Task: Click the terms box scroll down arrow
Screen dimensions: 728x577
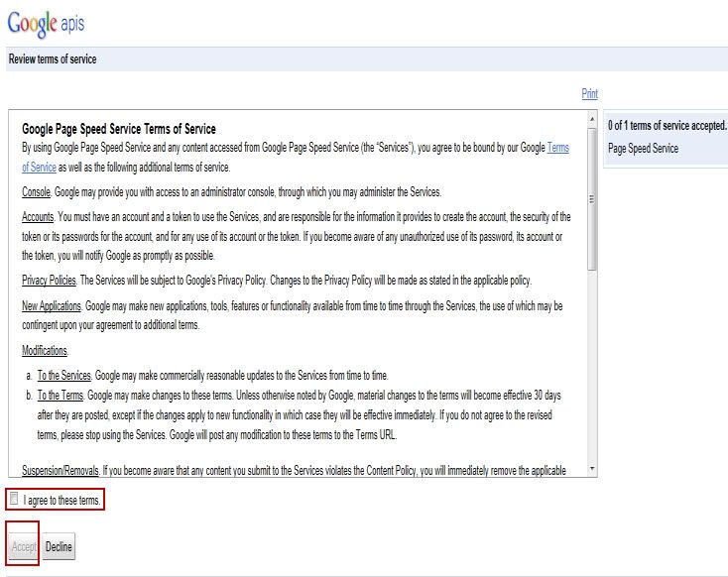Action: (x=592, y=469)
